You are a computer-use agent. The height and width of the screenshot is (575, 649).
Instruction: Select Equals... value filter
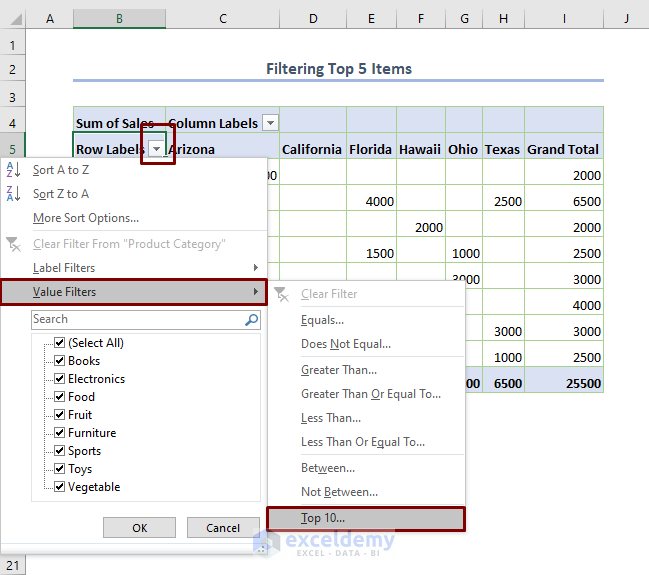(367, 320)
